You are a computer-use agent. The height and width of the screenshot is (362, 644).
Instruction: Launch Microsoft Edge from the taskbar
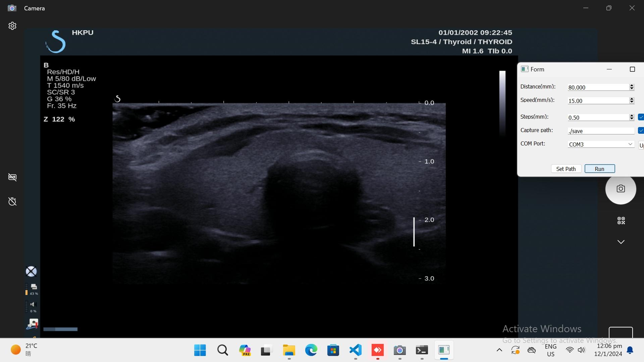tap(311, 350)
